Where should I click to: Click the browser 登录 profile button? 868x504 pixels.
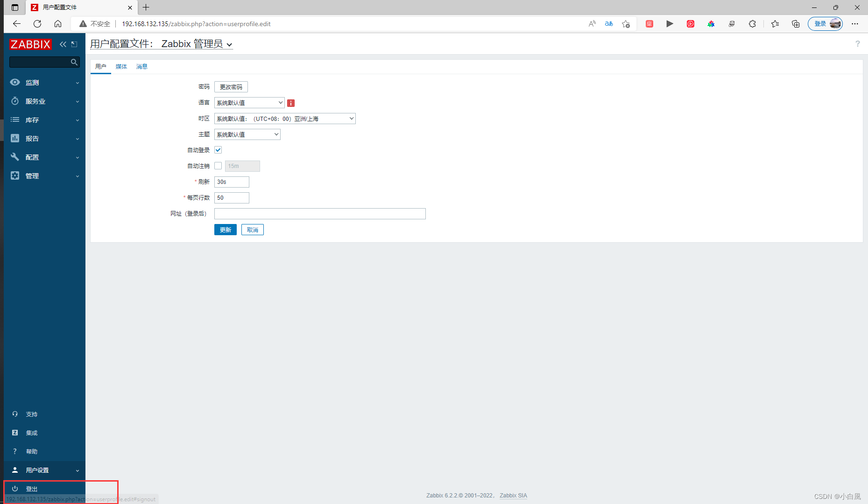point(826,24)
